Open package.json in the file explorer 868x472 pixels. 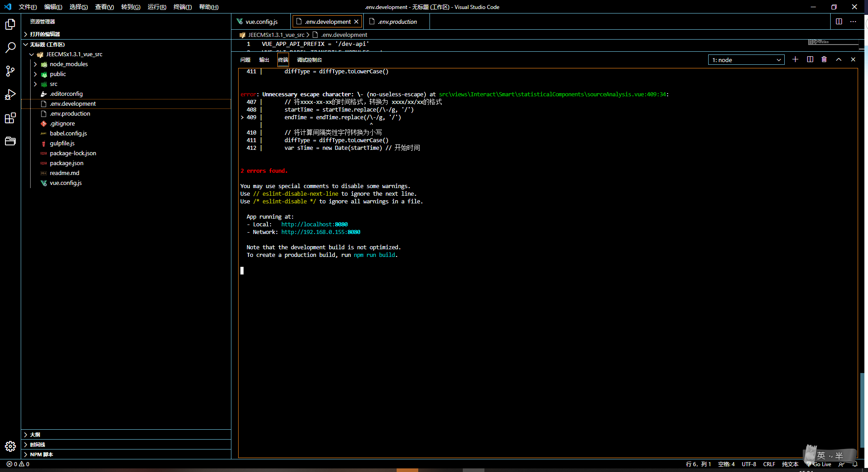pyautogui.click(x=67, y=163)
